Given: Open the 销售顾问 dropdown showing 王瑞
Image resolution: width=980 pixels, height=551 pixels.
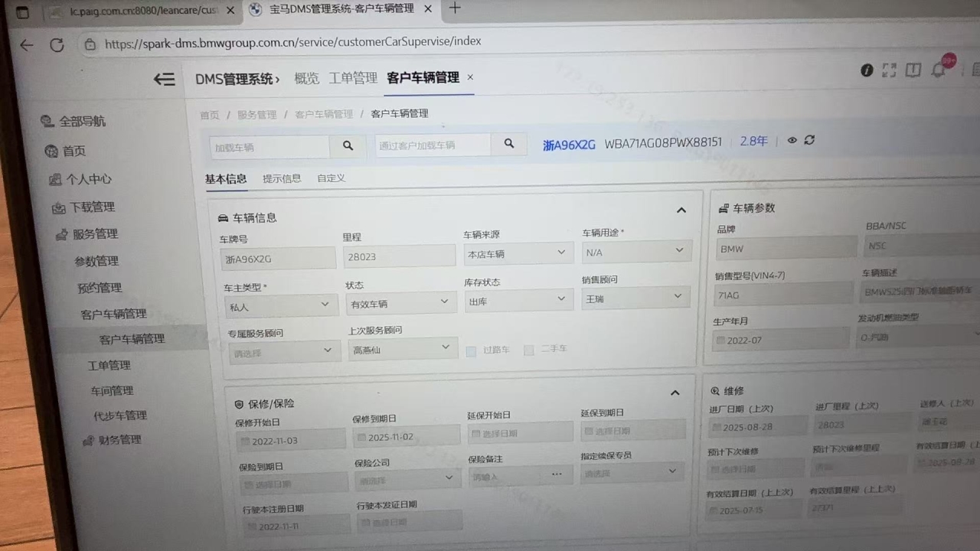Looking at the screenshot, I should click(635, 297).
